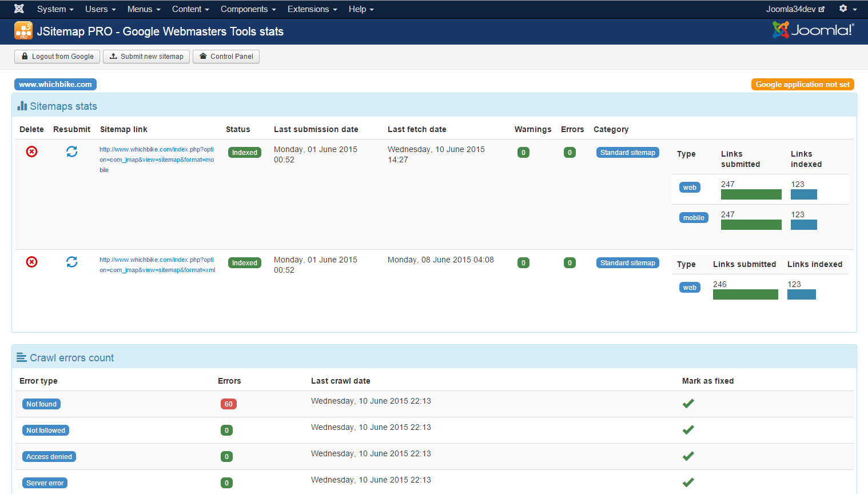Click blue 123 links indexed bar for mobile

click(804, 225)
